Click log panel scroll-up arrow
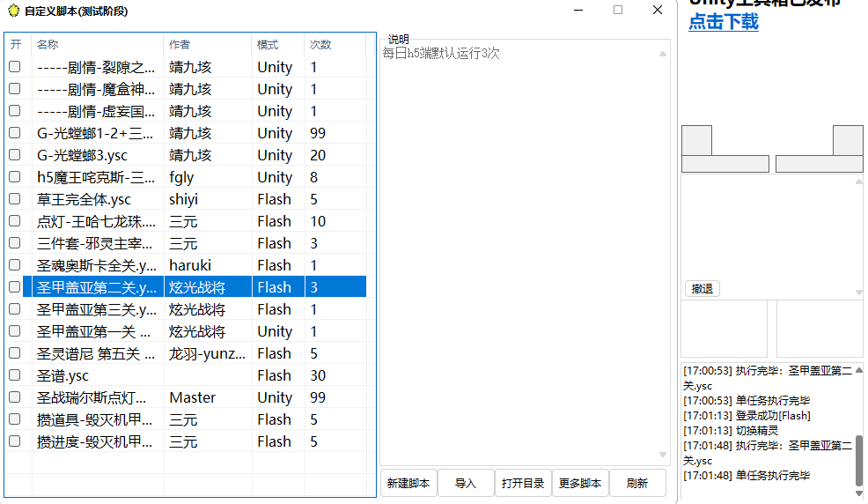 click(x=859, y=370)
